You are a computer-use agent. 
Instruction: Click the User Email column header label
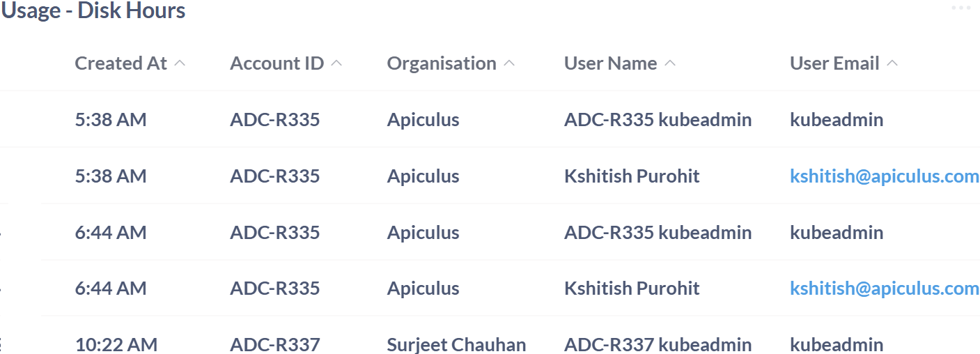[x=834, y=63]
